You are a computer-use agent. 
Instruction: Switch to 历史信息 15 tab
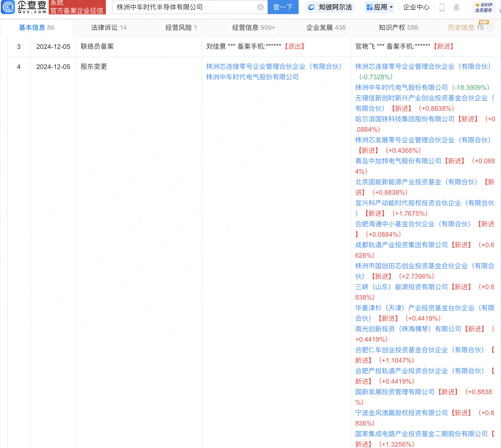[x=466, y=28]
